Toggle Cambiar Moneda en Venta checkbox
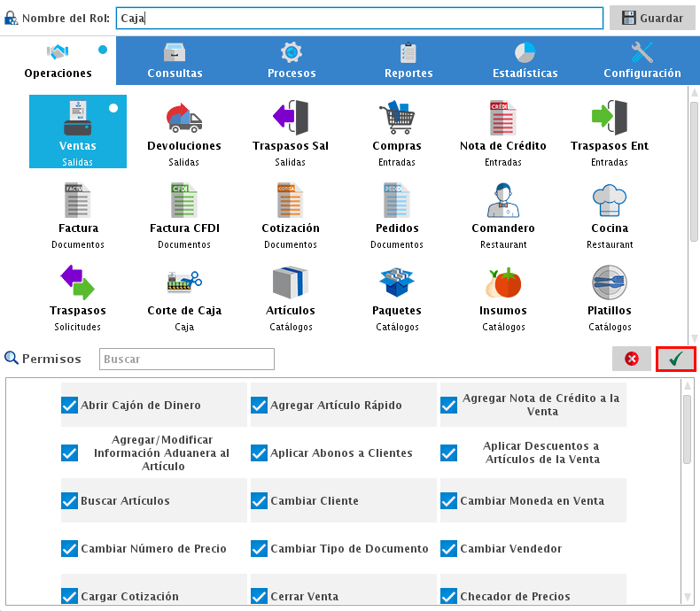 (449, 500)
